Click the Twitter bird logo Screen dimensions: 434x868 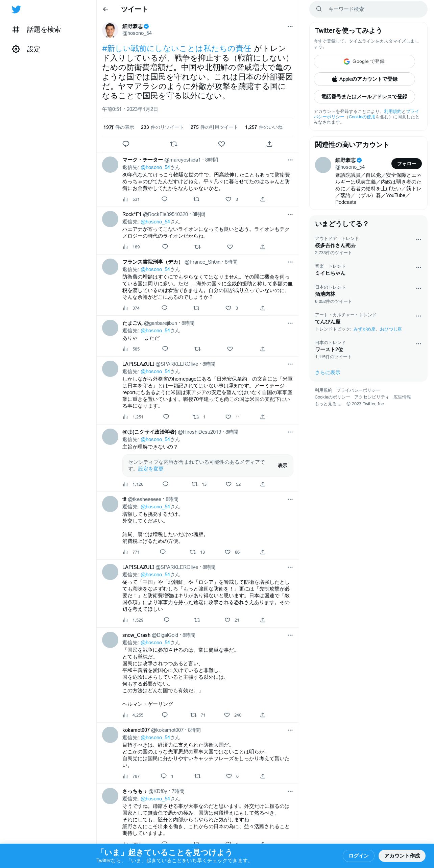click(16, 9)
